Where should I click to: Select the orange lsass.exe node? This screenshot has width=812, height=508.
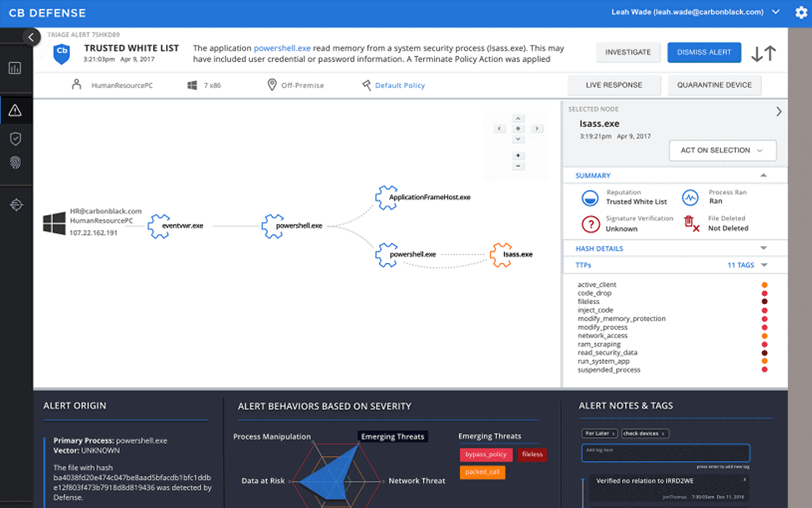[501, 255]
